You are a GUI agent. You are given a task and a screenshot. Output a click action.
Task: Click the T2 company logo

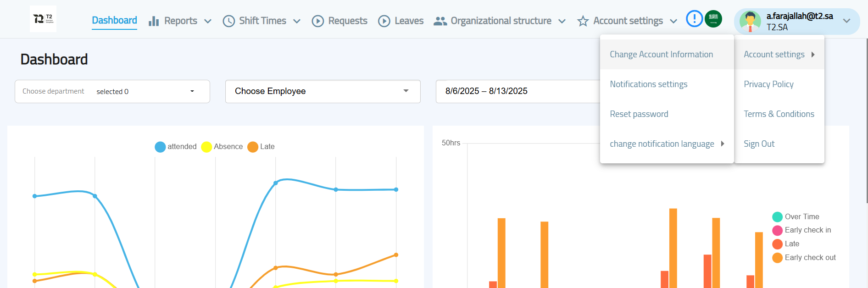click(43, 19)
